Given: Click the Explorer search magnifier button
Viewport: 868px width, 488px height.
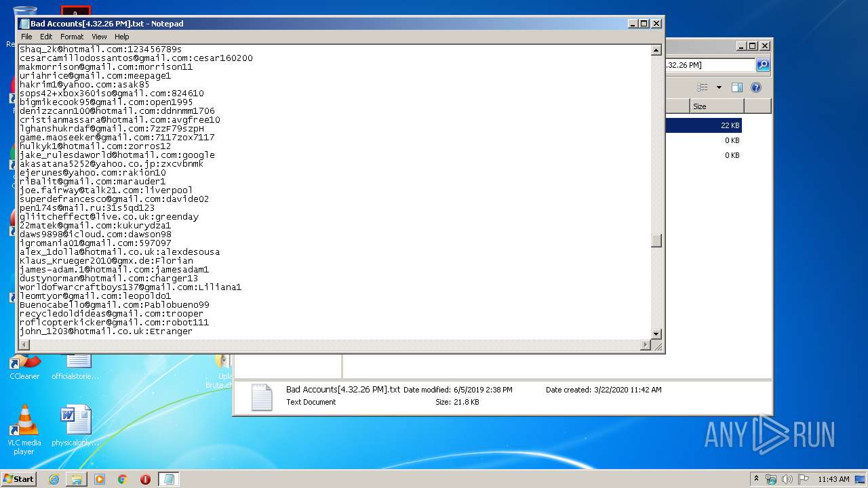Looking at the screenshot, I should click(763, 65).
